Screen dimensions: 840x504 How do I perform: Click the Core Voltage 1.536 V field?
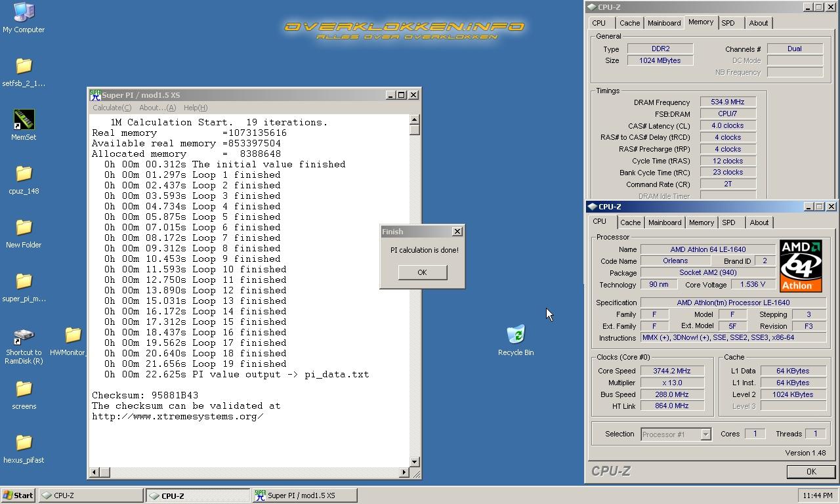[x=752, y=285]
